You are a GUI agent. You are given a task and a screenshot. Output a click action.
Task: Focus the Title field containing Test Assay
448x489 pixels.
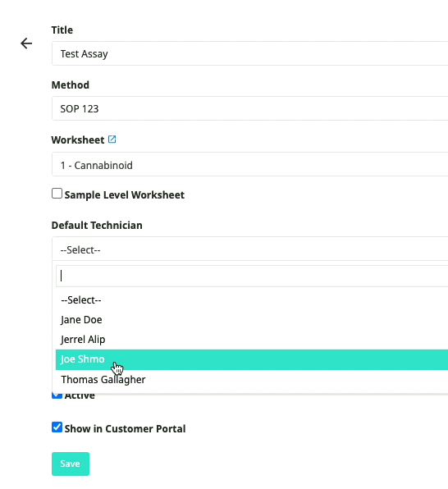(x=250, y=53)
